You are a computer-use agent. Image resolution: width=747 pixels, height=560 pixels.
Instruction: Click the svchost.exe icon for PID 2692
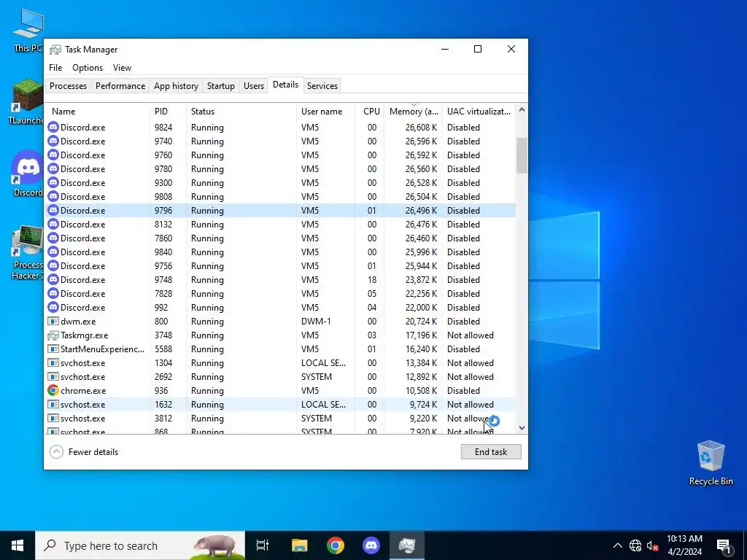(x=53, y=376)
